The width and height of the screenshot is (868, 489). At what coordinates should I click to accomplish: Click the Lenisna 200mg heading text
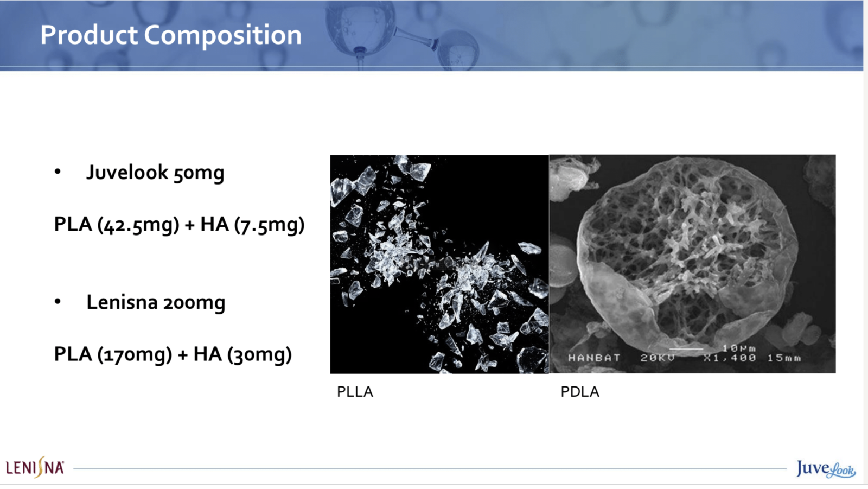coord(156,302)
